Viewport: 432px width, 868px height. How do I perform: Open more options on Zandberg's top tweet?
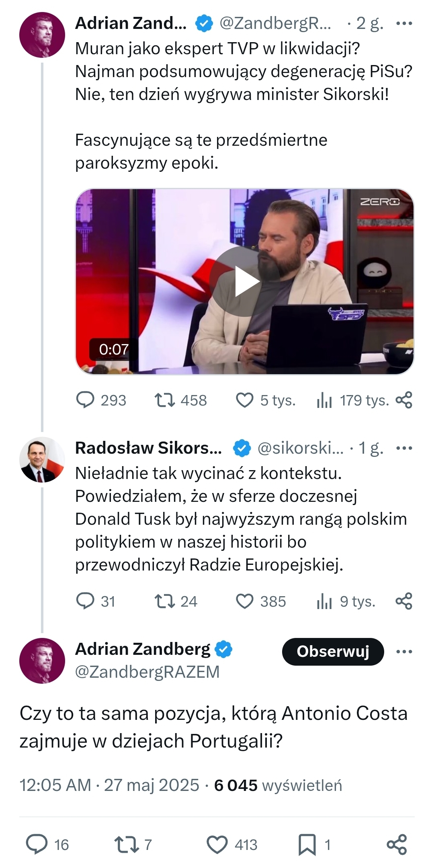[x=404, y=23]
